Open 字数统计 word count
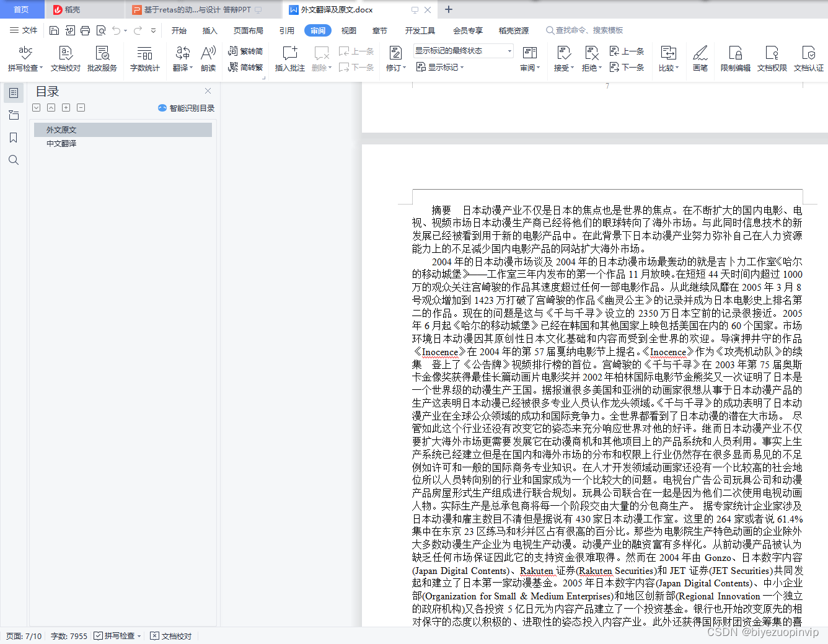828x644 pixels. pos(144,59)
